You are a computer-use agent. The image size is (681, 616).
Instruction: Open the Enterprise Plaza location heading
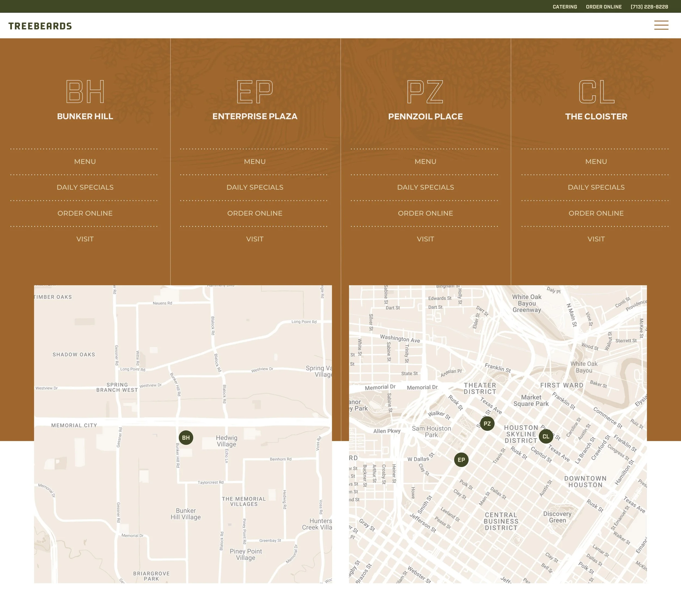(255, 116)
